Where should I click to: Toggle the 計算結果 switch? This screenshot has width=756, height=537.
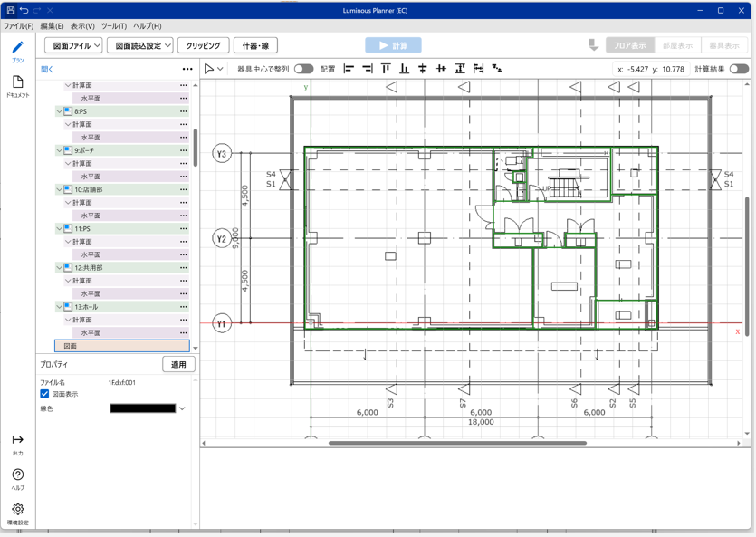pos(739,69)
